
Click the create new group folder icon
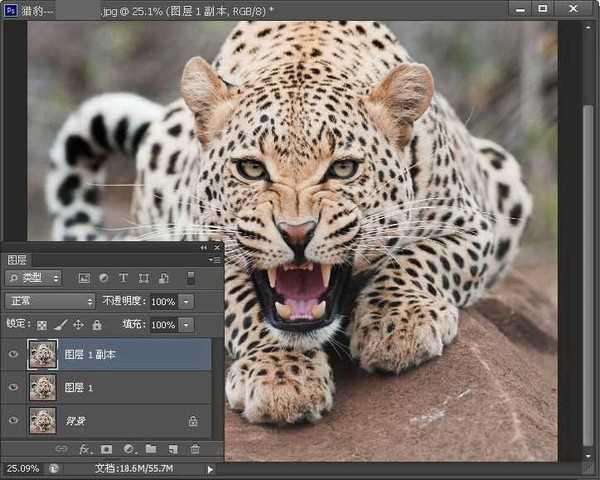[151, 449]
